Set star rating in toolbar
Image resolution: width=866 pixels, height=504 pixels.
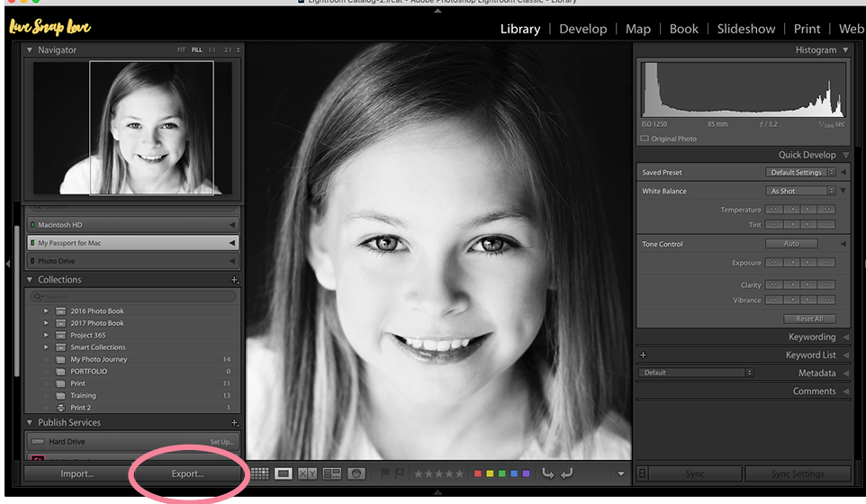coord(439,473)
